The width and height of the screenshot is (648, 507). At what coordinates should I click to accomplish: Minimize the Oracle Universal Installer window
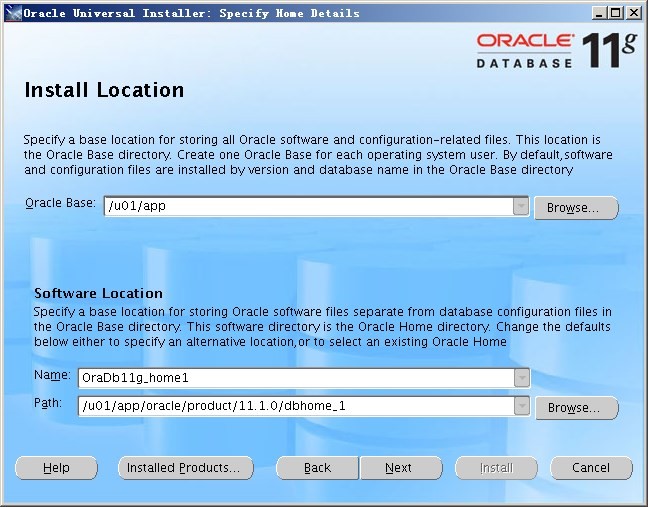[x=598, y=13]
